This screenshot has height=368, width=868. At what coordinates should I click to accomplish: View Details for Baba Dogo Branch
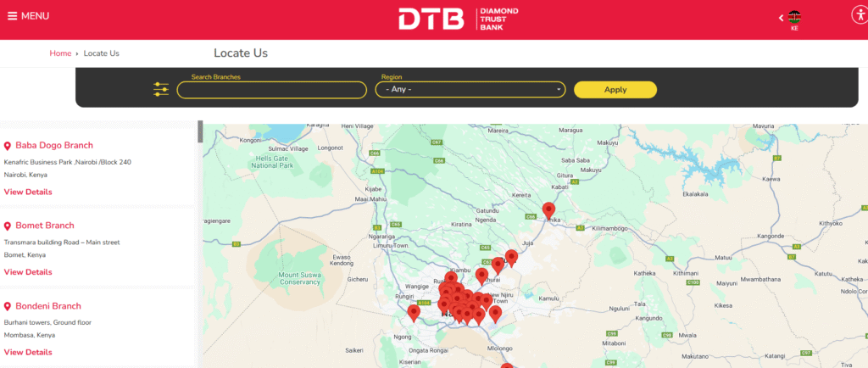[x=28, y=192]
